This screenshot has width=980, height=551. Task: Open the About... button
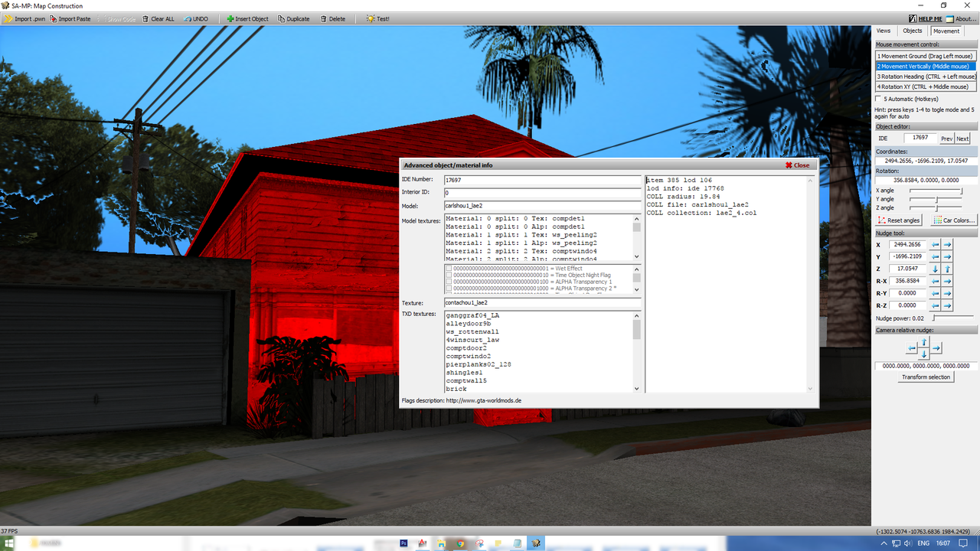[x=961, y=18]
